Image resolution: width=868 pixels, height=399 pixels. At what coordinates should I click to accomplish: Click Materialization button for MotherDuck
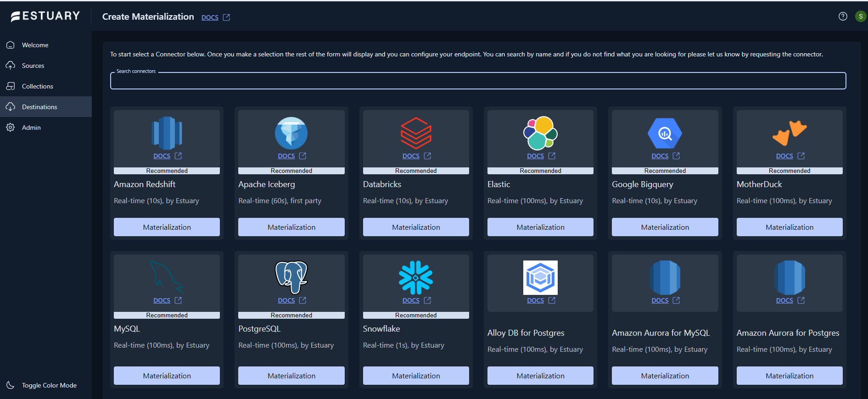pyautogui.click(x=790, y=227)
